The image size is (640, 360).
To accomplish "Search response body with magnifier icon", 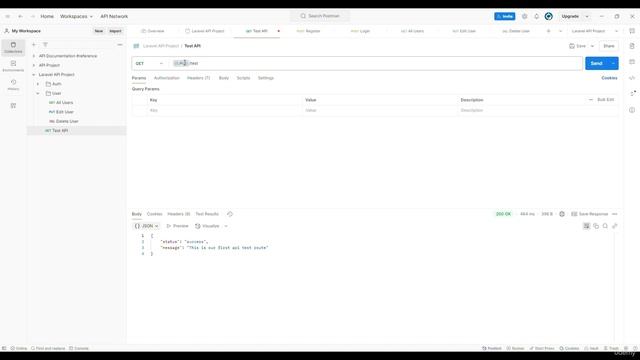I will tap(605, 226).
